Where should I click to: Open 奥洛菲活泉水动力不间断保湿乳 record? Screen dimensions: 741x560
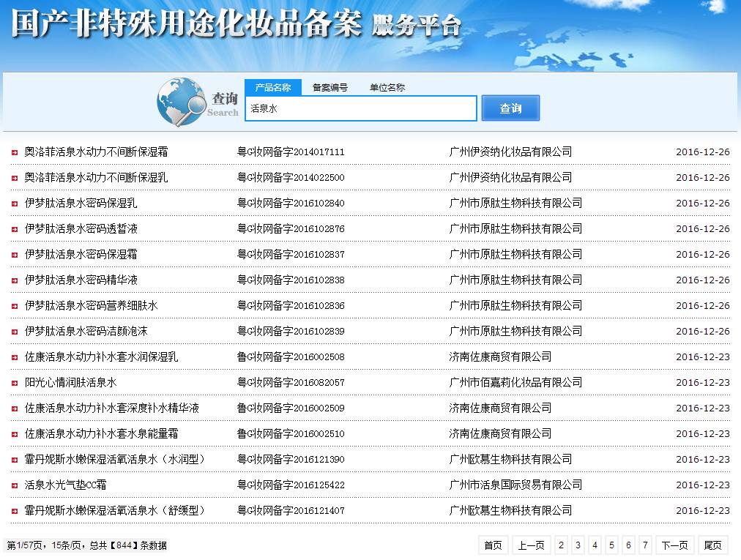coord(97,177)
